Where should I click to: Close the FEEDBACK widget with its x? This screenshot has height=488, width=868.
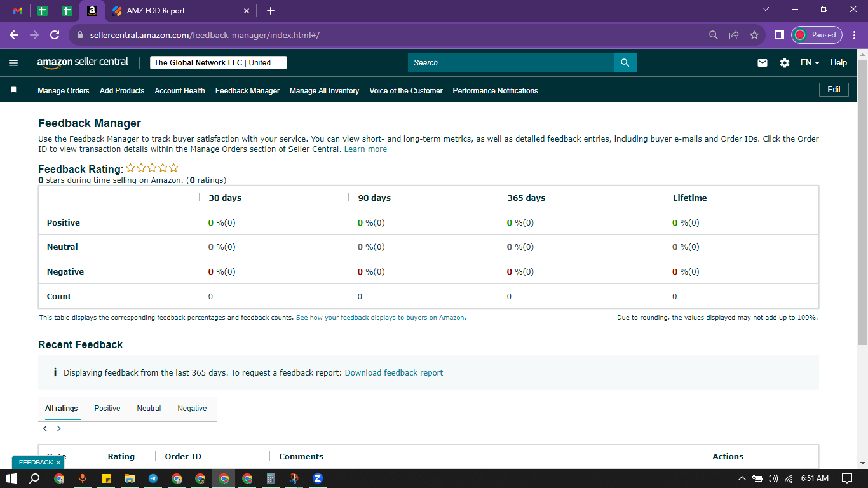click(58, 463)
